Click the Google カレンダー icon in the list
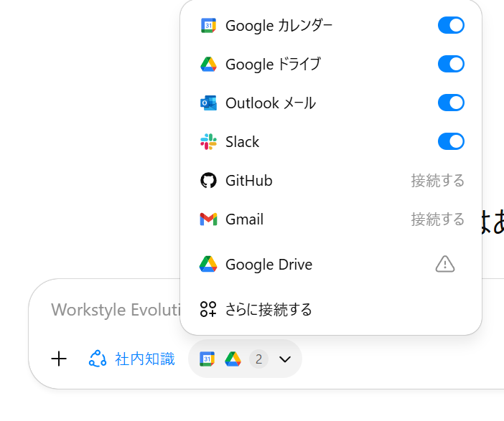 click(208, 25)
